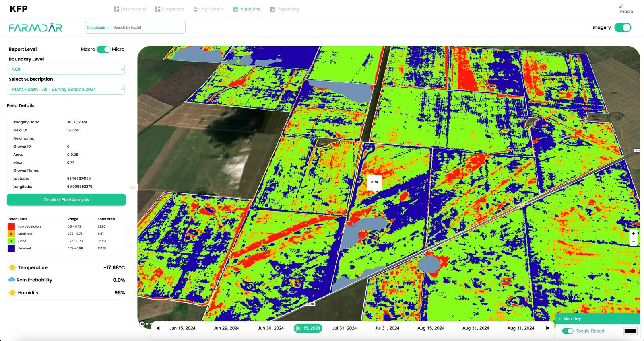The image size is (644, 341).
Task: Click the Field Details heading
Action: (21, 105)
